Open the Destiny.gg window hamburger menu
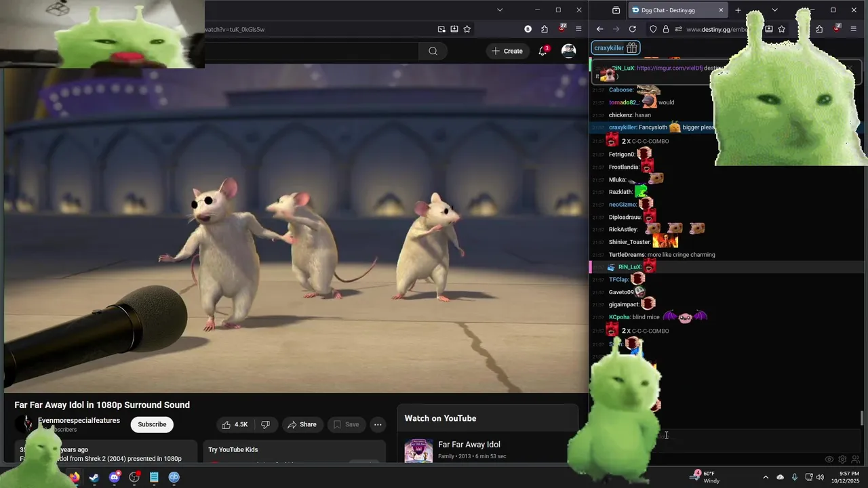Screen dimensions: 868x488 pos(854,29)
